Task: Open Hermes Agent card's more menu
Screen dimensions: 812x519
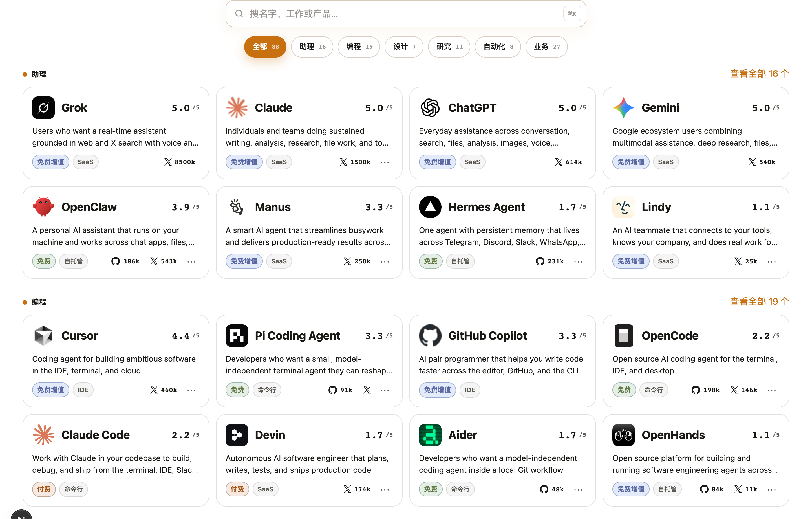Action: [578, 261]
